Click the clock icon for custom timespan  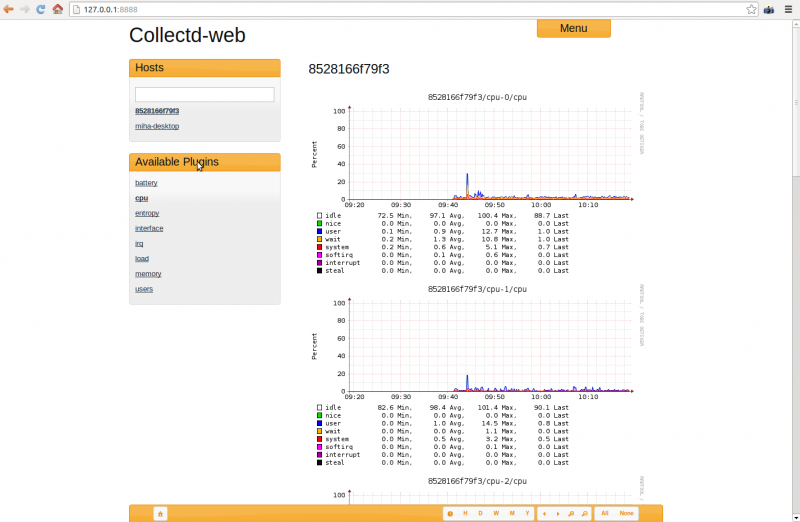coord(450,513)
